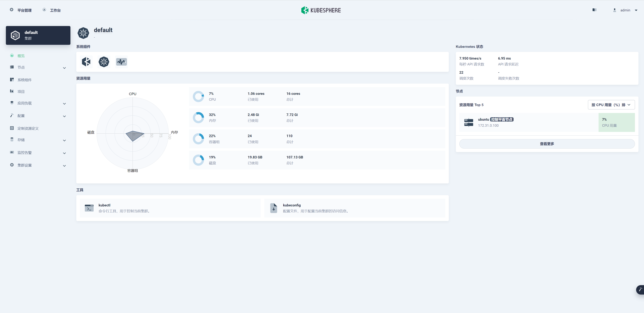This screenshot has width=644, height=313.
Task: Open the ubuntu control plane node row
Action: tap(547, 122)
